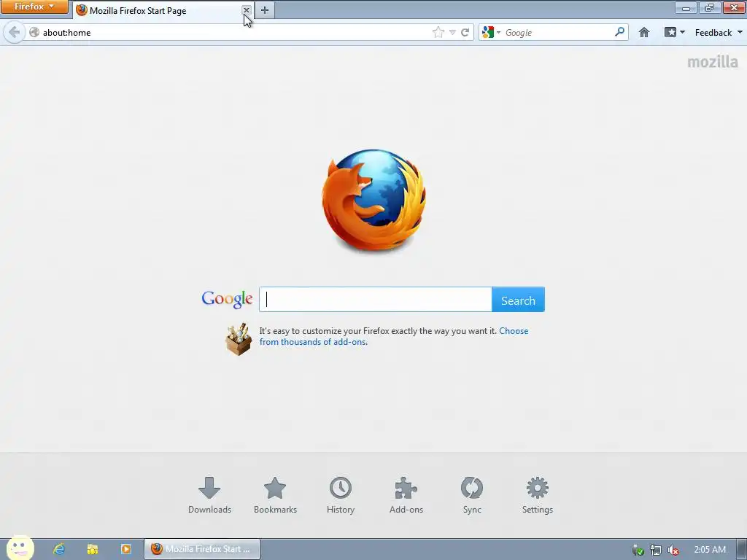Screen dimensions: 747x560
Task: Open the Bookmarks star shortcut
Action: click(275, 488)
